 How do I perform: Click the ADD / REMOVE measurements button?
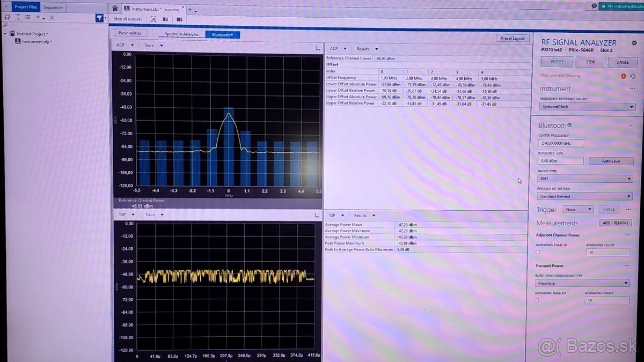tap(615, 223)
